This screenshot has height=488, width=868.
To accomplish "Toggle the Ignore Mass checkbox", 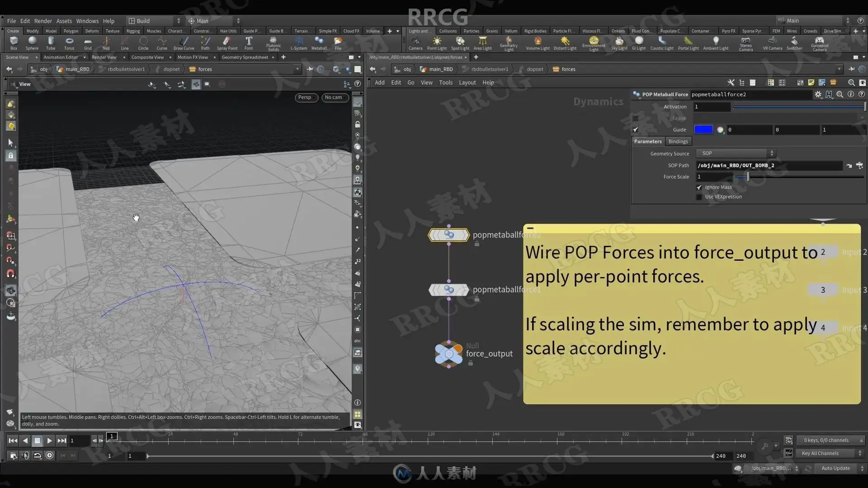I will (699, 188).
